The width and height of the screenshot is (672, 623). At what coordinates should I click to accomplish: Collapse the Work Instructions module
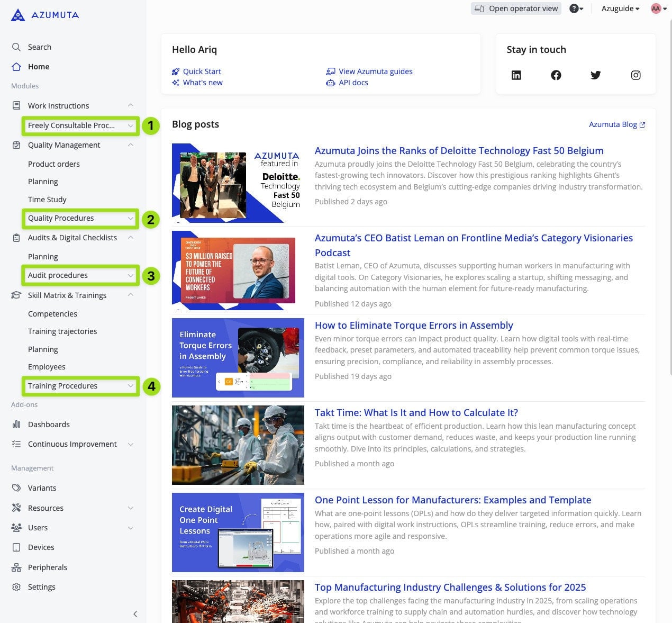click(130, 105)
